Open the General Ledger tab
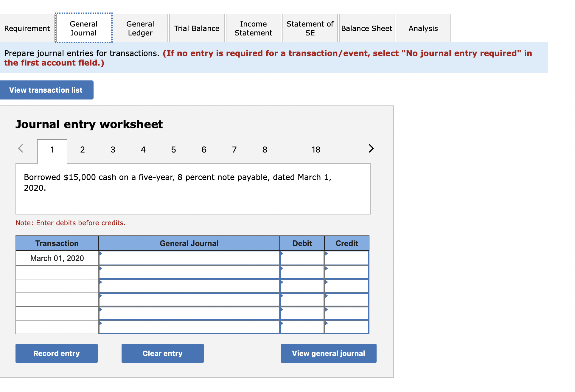This screenshot has width=575, height=392. pos(140,28)
